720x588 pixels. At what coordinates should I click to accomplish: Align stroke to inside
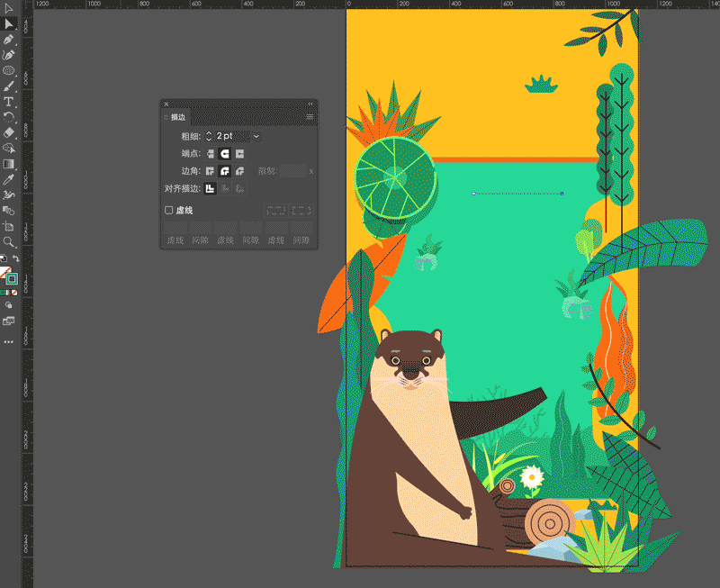[x=224, y=188]
